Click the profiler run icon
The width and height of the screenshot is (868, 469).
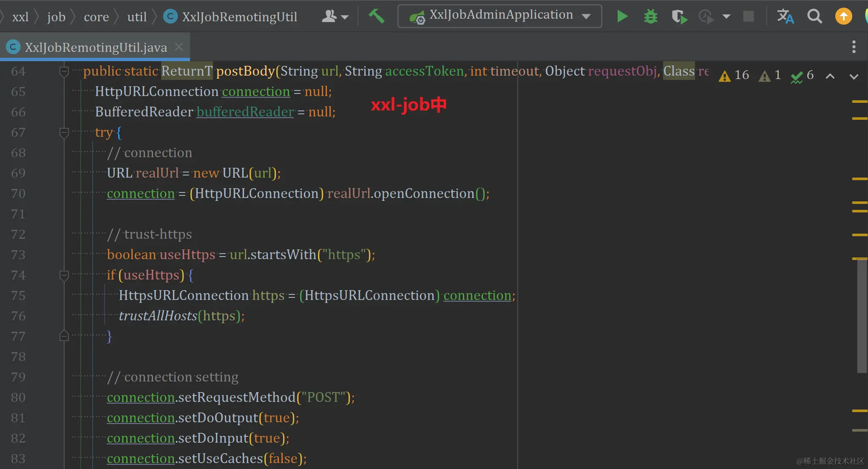tap(706, 17)
